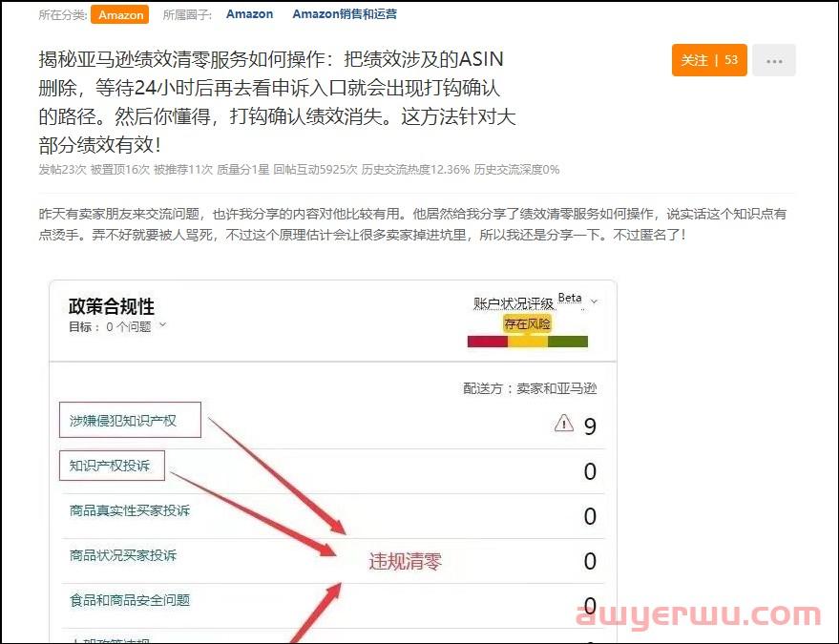Follow the post via 关注 button

709,60
